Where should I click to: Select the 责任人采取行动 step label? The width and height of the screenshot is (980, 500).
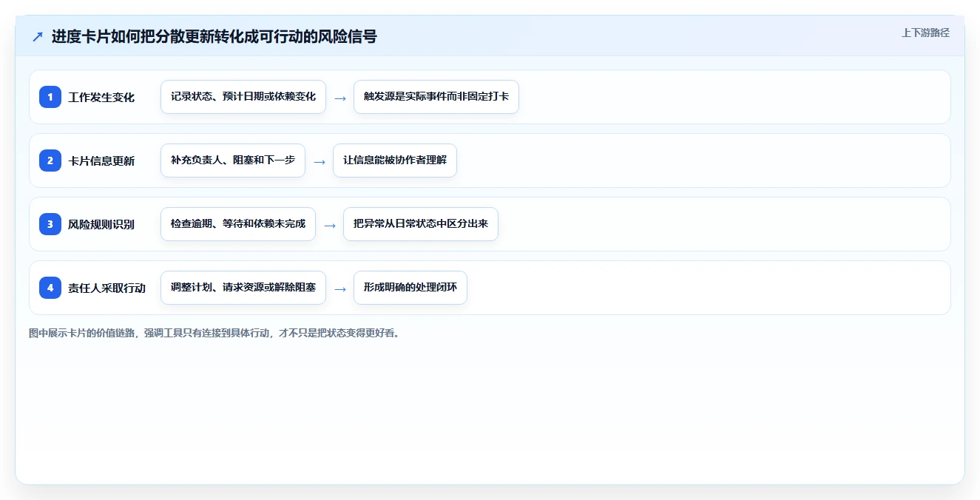[107, 288]
